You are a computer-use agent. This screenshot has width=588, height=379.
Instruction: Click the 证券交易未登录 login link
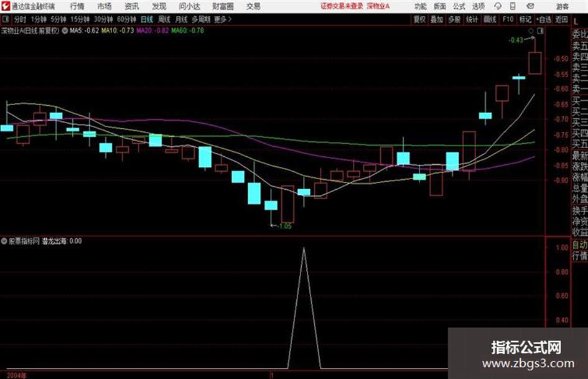click(342, 6)
